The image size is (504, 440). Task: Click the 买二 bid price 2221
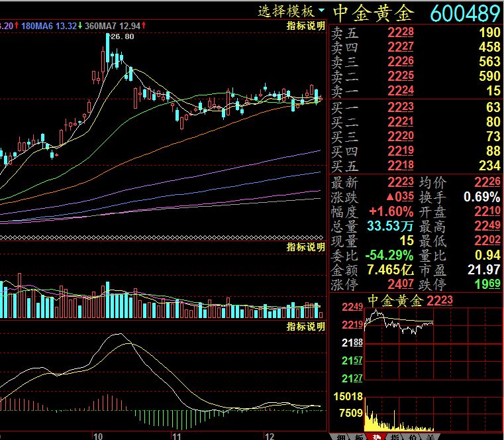401,122
